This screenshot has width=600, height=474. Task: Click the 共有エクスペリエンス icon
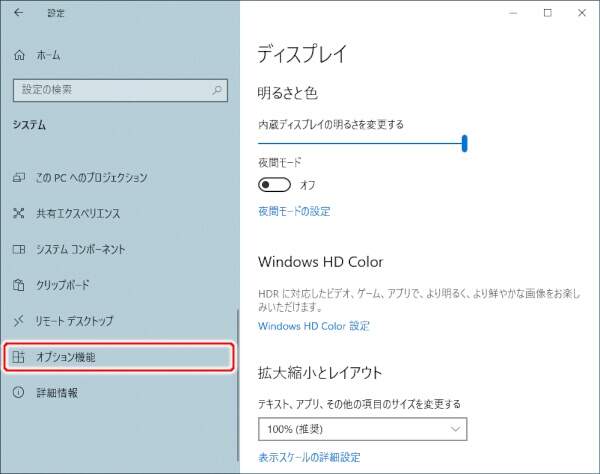[x=18, y=213]
